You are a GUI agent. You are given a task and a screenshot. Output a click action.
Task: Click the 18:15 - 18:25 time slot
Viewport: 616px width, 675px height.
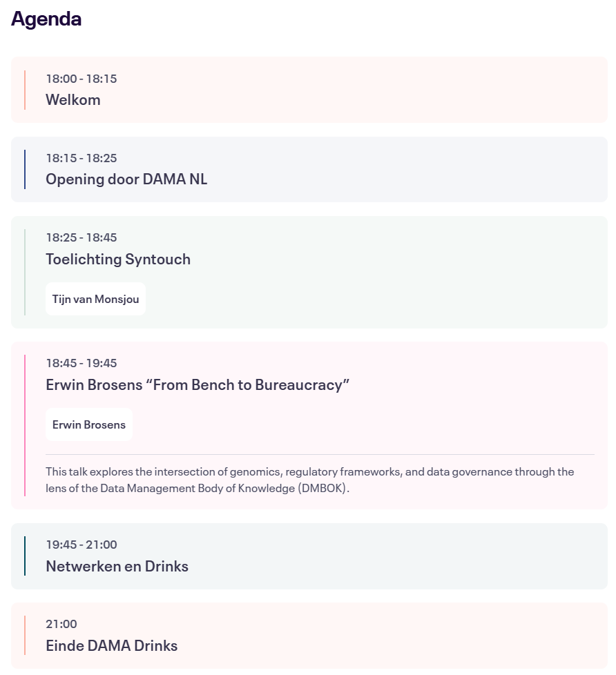tap(81, 158)
